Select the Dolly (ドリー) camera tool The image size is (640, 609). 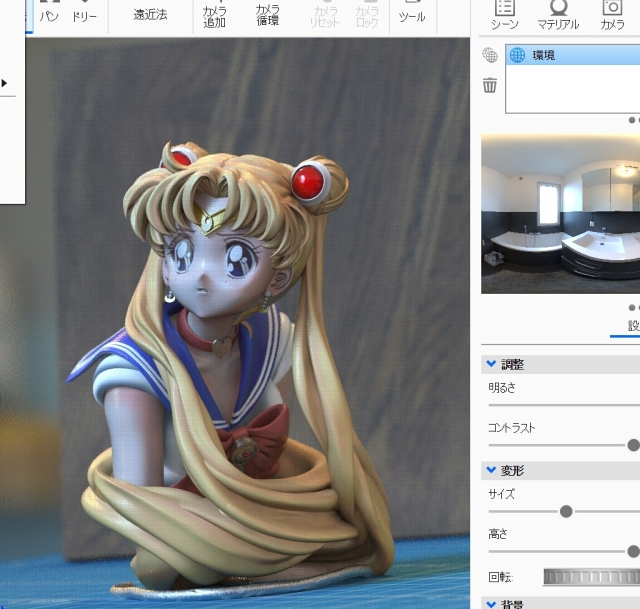point(85,14)
